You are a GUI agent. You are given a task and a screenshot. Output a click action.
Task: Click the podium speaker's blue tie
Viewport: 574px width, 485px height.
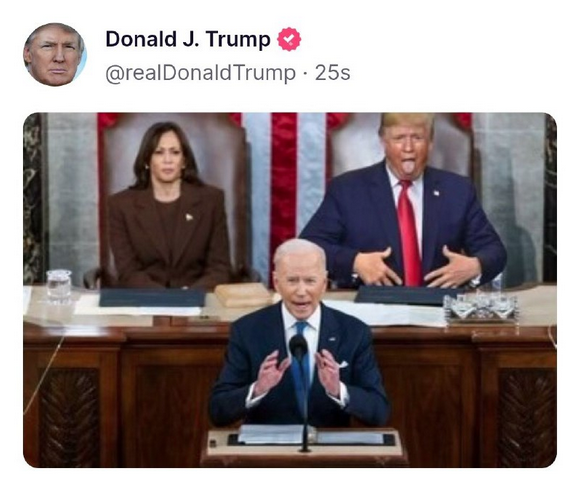302,366
